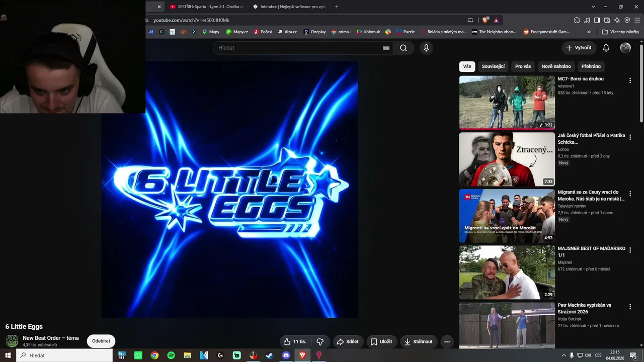Show hidden system tray icons
Screen dimensions: 644x362
pyautogui.click(x=563, y=355)
